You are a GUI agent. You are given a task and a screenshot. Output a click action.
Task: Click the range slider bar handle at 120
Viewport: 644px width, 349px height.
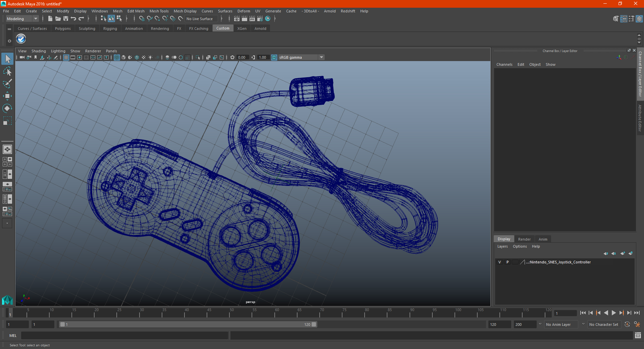314,325
